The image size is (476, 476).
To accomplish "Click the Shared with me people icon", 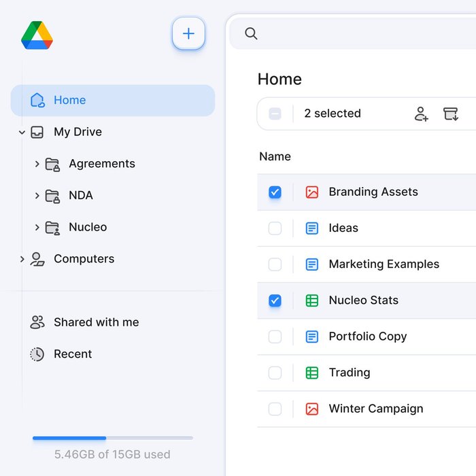I will [x=37, y=322].
